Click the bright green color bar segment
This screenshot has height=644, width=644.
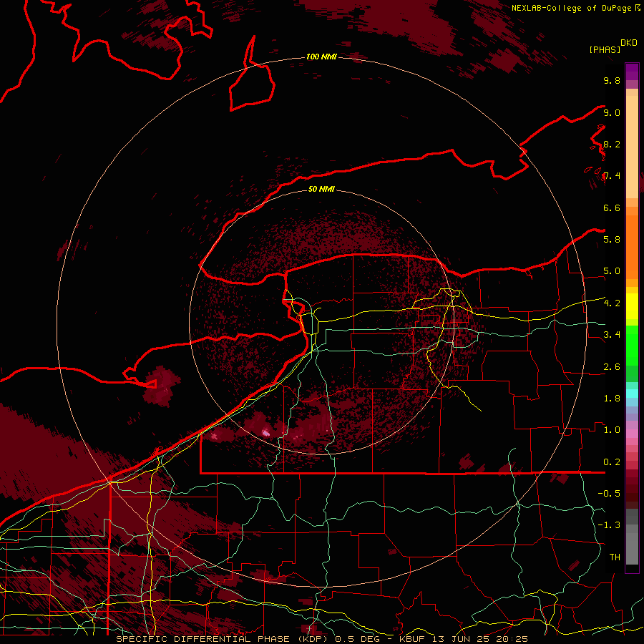coord(632,345)
